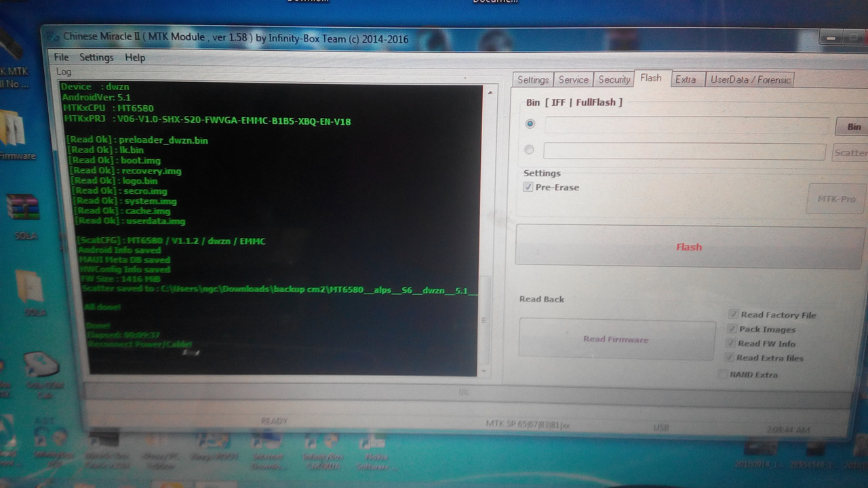Click the Log panel label
Screen dimensions: 868x488
[64, 72]
